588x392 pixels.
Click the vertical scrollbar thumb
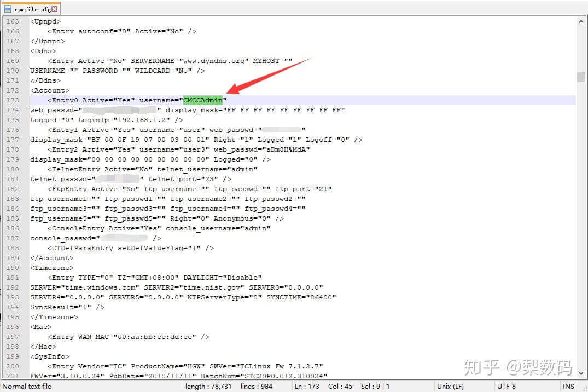pos(581,77)
